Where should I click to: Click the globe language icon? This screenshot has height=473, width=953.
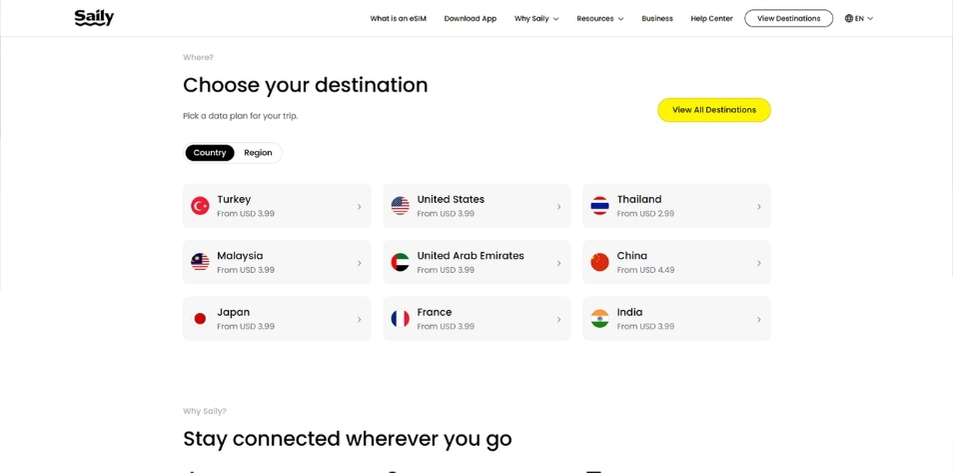coord(849,18)
